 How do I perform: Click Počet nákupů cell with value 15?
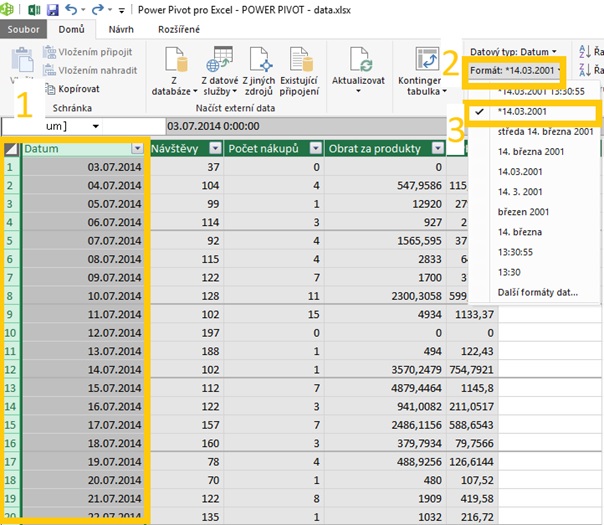[274, 314]
